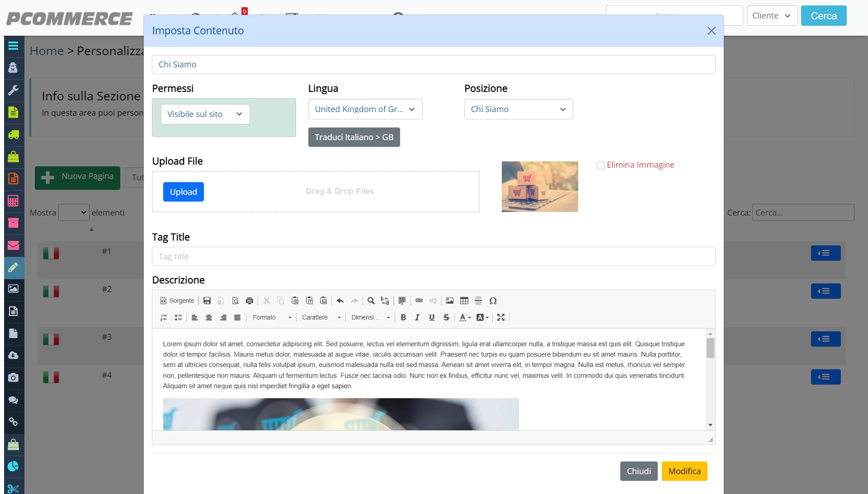The height and width of the screenshot is (494, 868).
Task: Open the Mostra elementi count dropdown
Action: (74, 212)
